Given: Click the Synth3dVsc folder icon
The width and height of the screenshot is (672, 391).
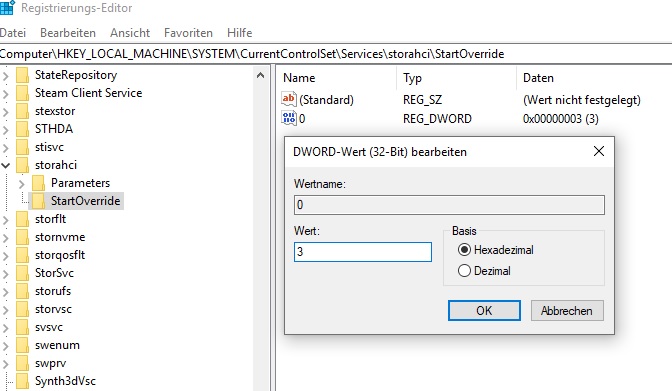Looking at the screenshot, I should 22,381.
